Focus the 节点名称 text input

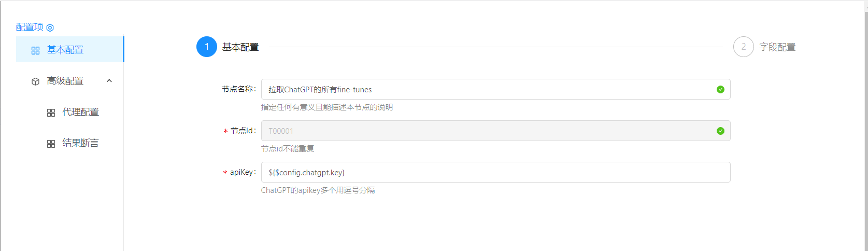point(487,90)
